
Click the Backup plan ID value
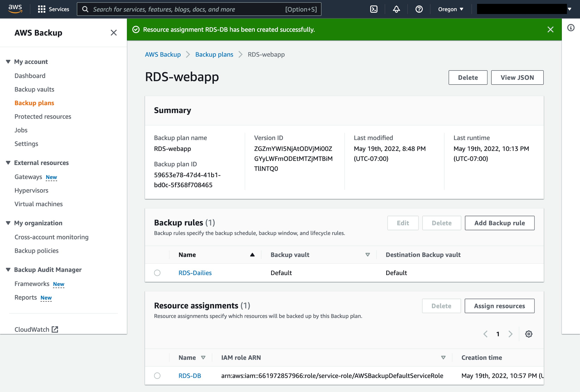187,180
